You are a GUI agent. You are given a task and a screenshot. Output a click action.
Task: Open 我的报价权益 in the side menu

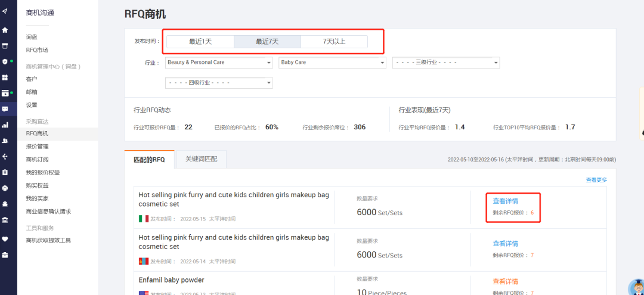(43, 172)
